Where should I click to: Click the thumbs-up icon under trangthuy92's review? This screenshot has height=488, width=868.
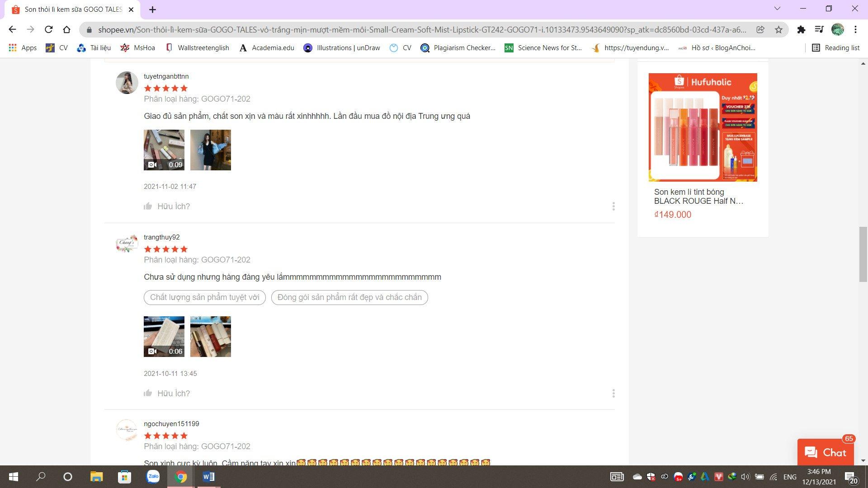tap(148, 393)
